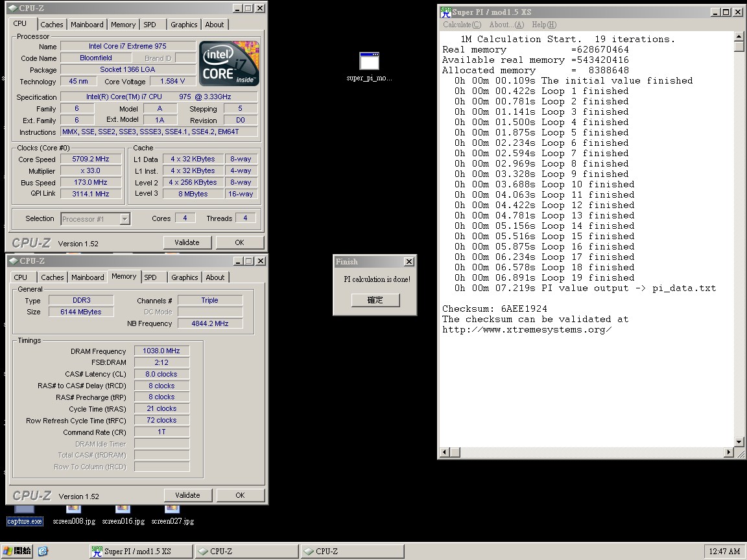
Task: Click Super PI horizontal scrollbar right arrow
Action: click(x=729, y=452)
